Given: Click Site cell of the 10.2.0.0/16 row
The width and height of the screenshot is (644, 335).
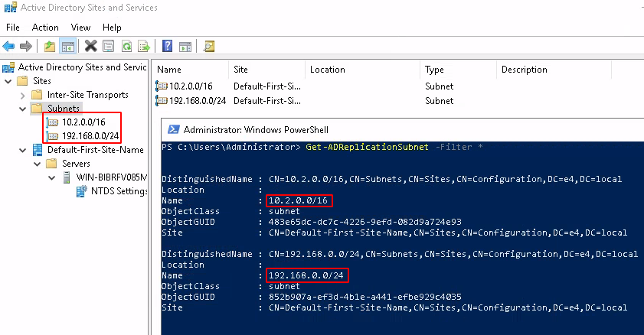Looking at the screenshot, I should (x=267, y=86).
